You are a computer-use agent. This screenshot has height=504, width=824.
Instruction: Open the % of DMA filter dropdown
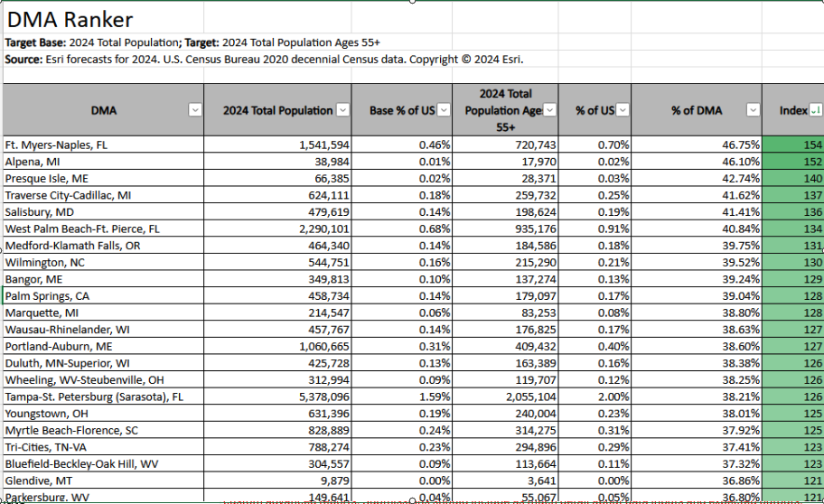tap(753, 110)
